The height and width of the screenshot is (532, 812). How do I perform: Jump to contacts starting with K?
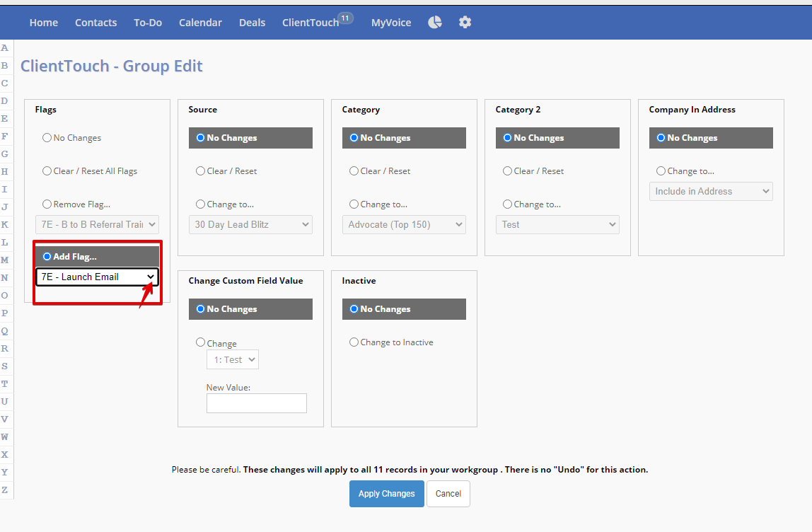click(5, 225)
